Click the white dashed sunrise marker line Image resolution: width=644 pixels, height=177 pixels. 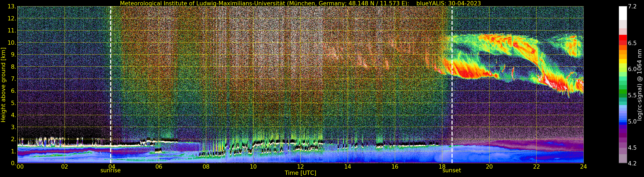pyautogui.click(x=111, y=85)
